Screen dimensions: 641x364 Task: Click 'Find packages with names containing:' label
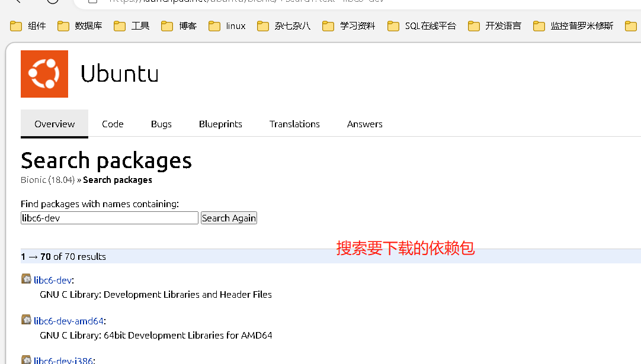(100, 204)
